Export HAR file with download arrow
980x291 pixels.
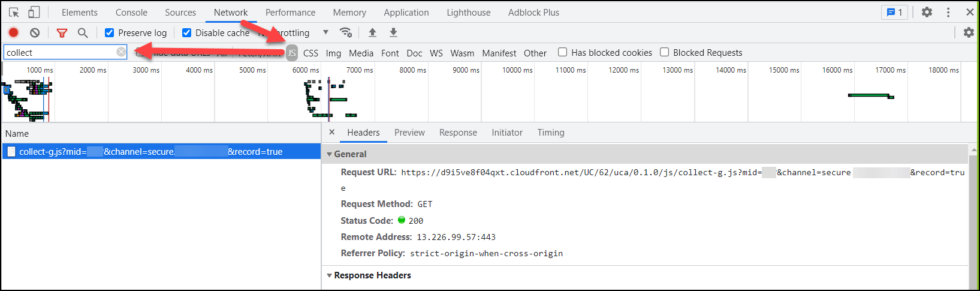(x=393, y=32)
